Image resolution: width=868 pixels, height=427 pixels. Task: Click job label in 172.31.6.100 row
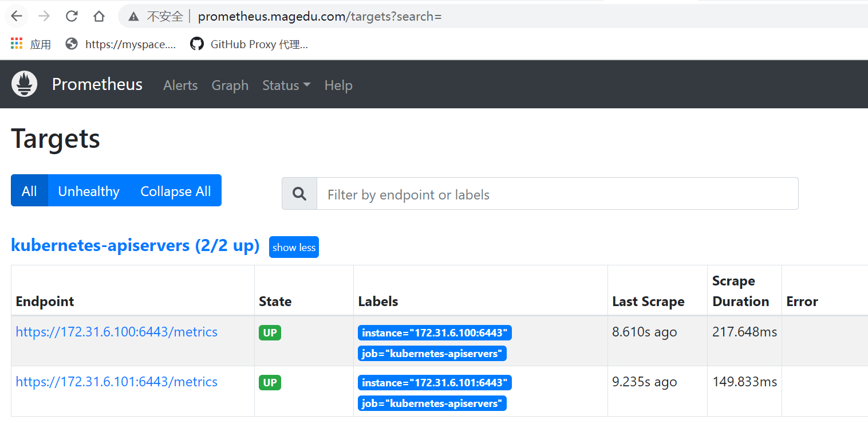point(432,354)
